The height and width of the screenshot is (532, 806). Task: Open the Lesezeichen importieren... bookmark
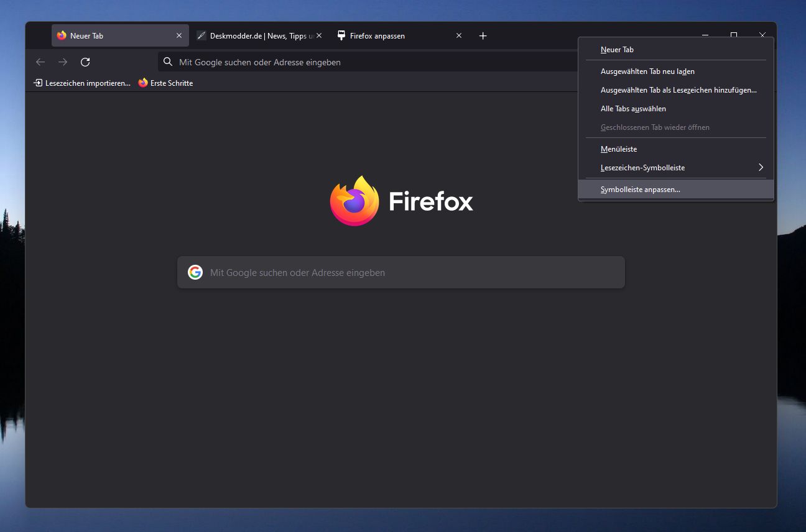82,83
